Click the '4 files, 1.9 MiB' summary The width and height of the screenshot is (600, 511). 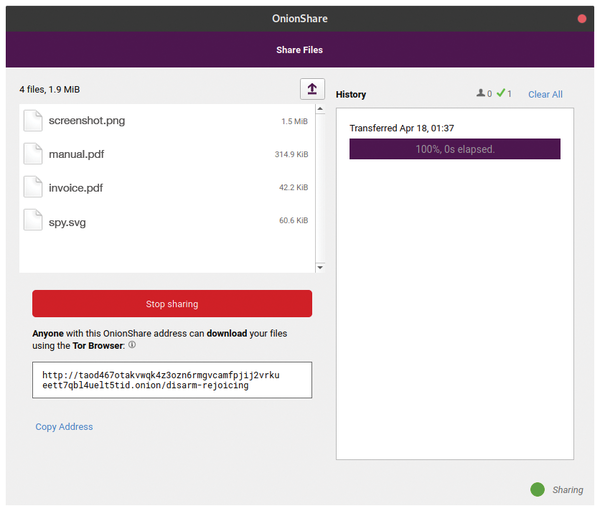50,90
